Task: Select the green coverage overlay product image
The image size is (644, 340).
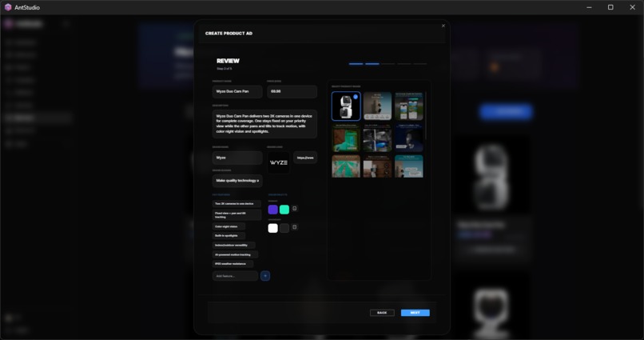Action: click(346, 138)
